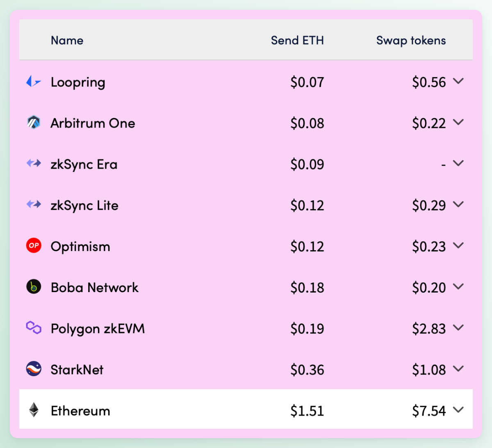Viewport: 492px width, 448px height.
Task: Click the Boba Network logo icon
Action: 34,287
